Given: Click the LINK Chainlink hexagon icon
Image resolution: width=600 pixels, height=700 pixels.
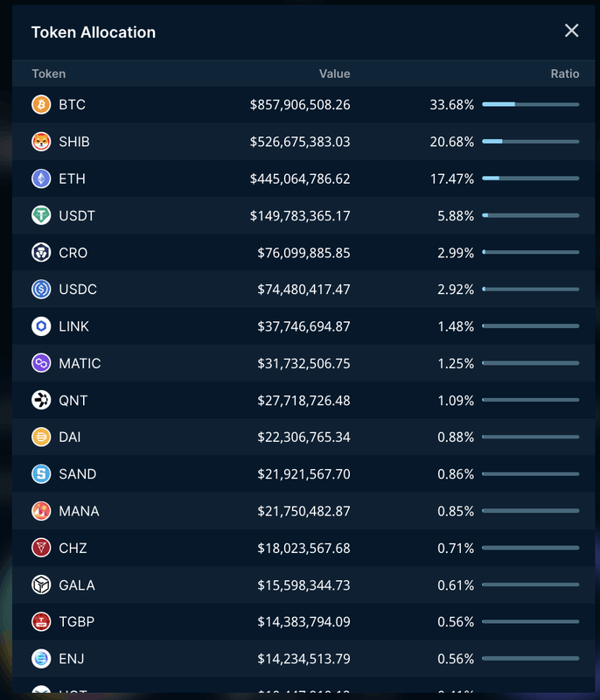Looking at the screenshot, I should coord(41,326).
